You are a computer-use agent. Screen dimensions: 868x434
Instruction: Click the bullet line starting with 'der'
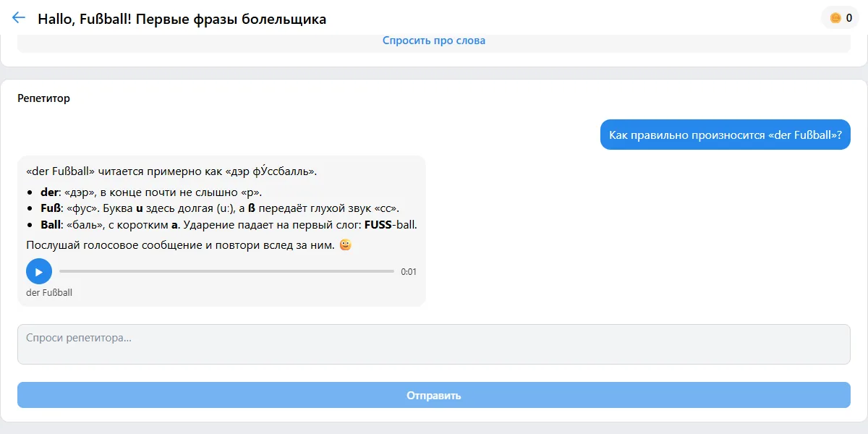(x=151, y=192)
